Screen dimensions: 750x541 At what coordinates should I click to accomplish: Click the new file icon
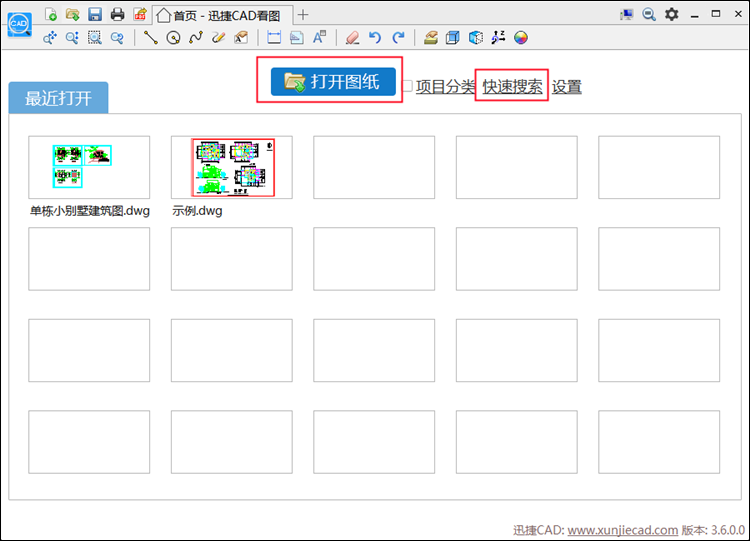[51, 14]
